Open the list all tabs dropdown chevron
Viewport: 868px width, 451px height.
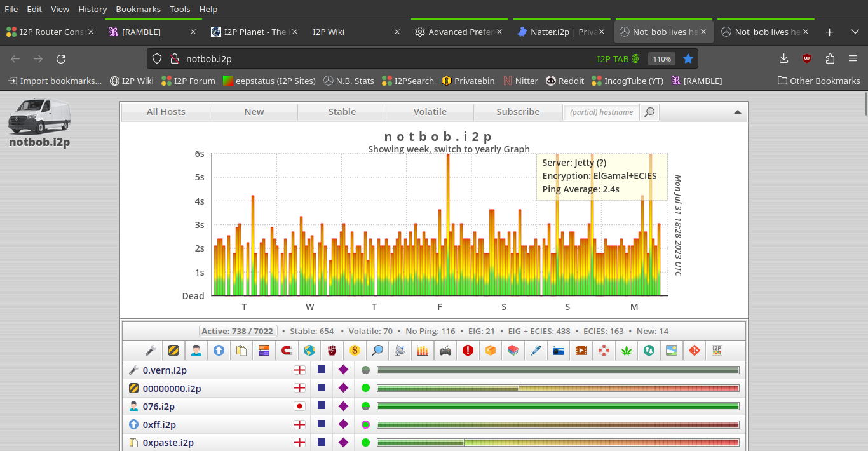[x=855, y=32]
